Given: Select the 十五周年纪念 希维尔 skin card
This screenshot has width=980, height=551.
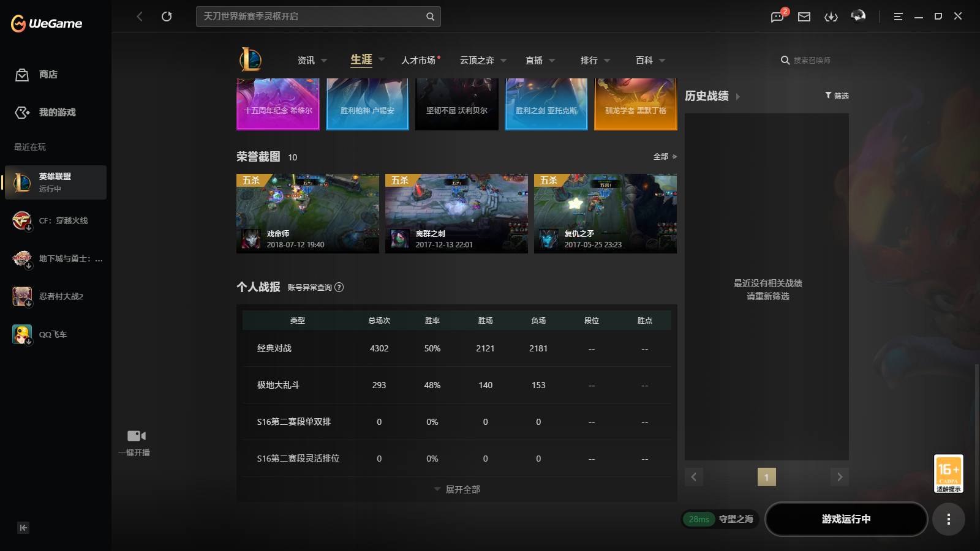Looking at the screenshot, I should point(278,104).
